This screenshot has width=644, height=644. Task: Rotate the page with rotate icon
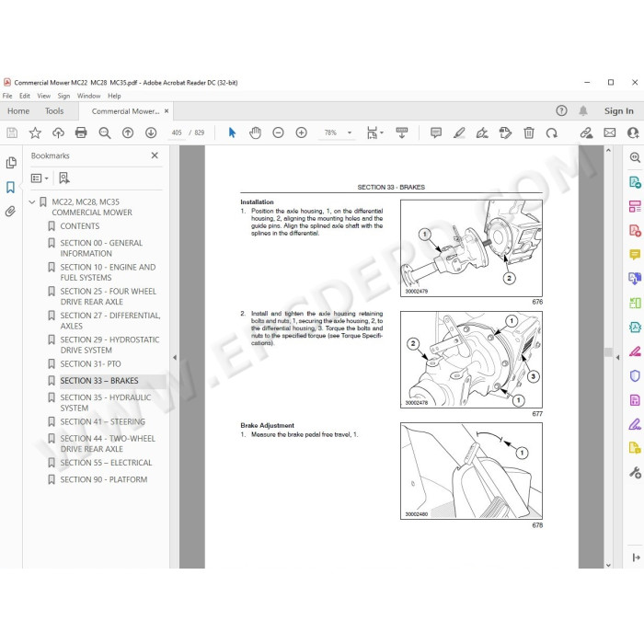click(x=552, y=132)
